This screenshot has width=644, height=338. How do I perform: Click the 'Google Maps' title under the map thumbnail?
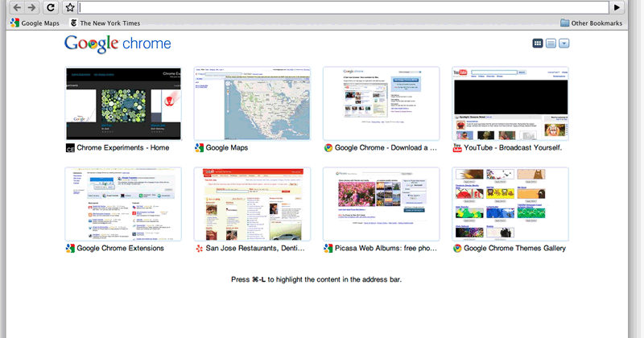[x=227, y=148]
